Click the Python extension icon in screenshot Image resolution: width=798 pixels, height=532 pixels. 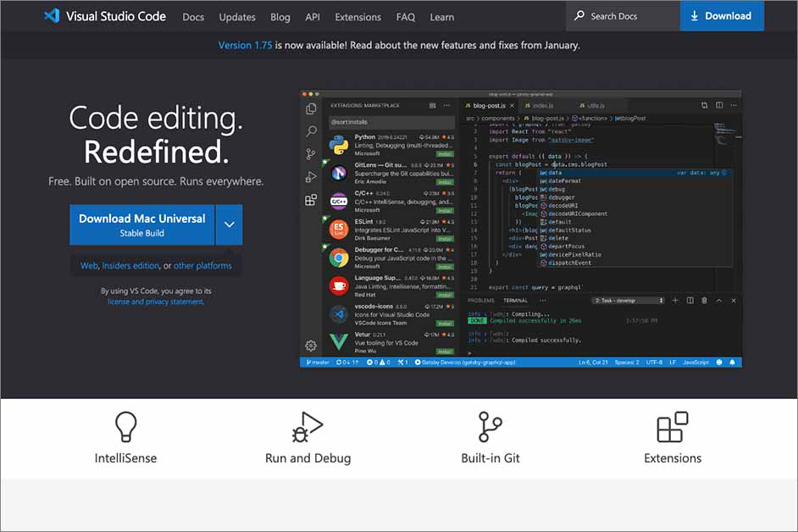pyautogui.click(x=339, y=143)
